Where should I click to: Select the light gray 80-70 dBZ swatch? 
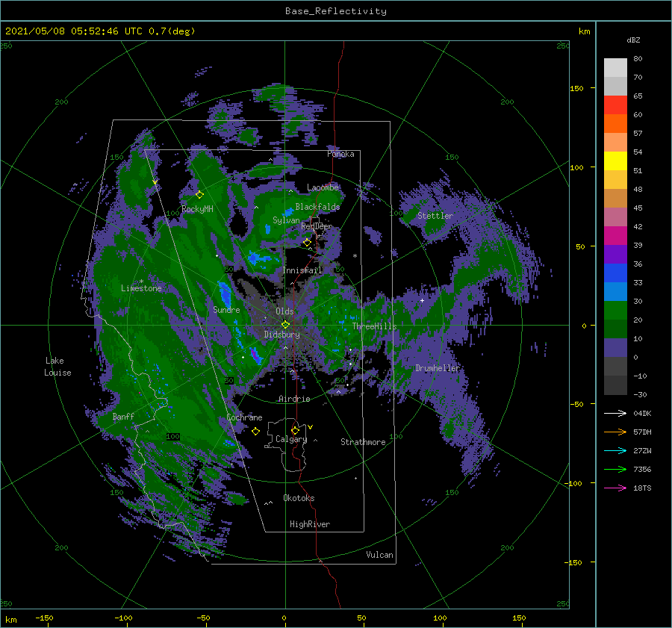tap(615, 68)
